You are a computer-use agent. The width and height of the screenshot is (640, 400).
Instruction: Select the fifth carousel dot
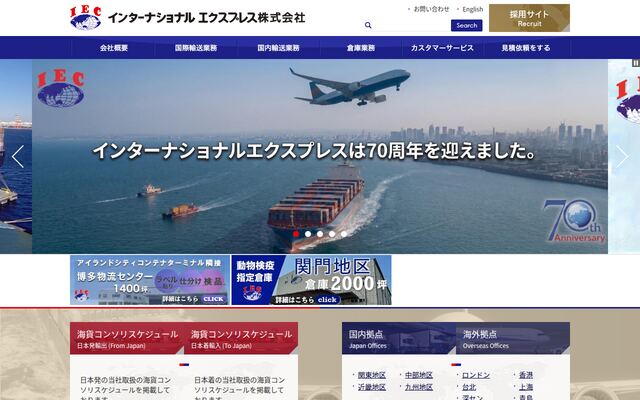[x=344, y=234]
